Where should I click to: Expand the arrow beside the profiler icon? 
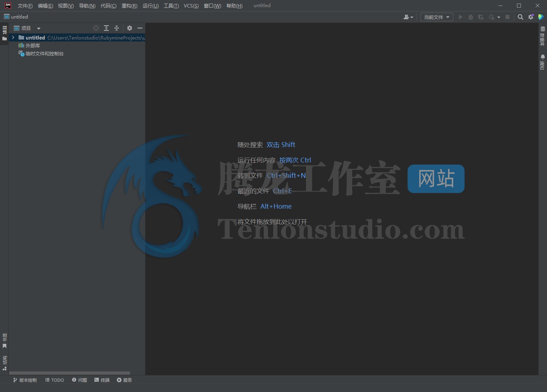[x=499, y=17]
